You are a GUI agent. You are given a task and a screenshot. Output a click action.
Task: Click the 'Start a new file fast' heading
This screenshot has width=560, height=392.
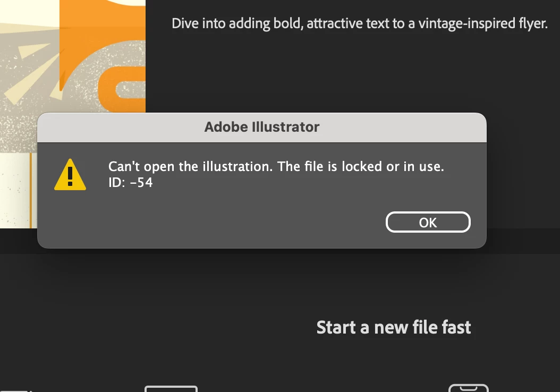tap(394, 327)
